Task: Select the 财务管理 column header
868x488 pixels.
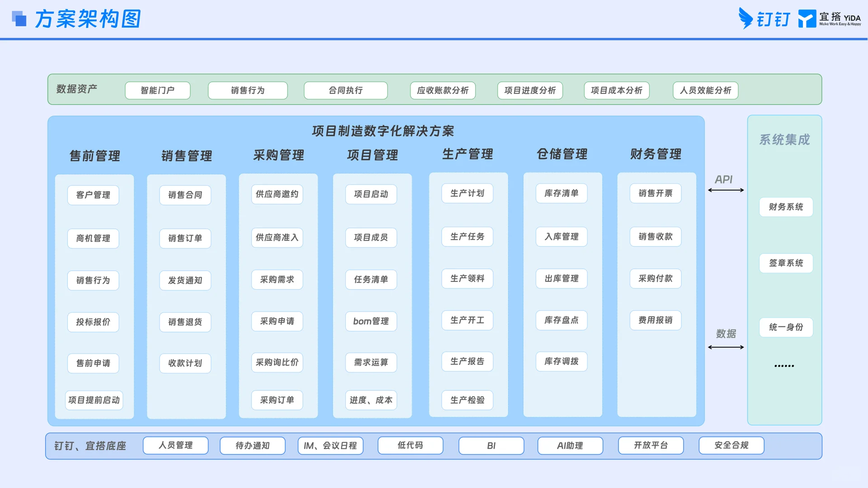Action: (x=655, y=154)
